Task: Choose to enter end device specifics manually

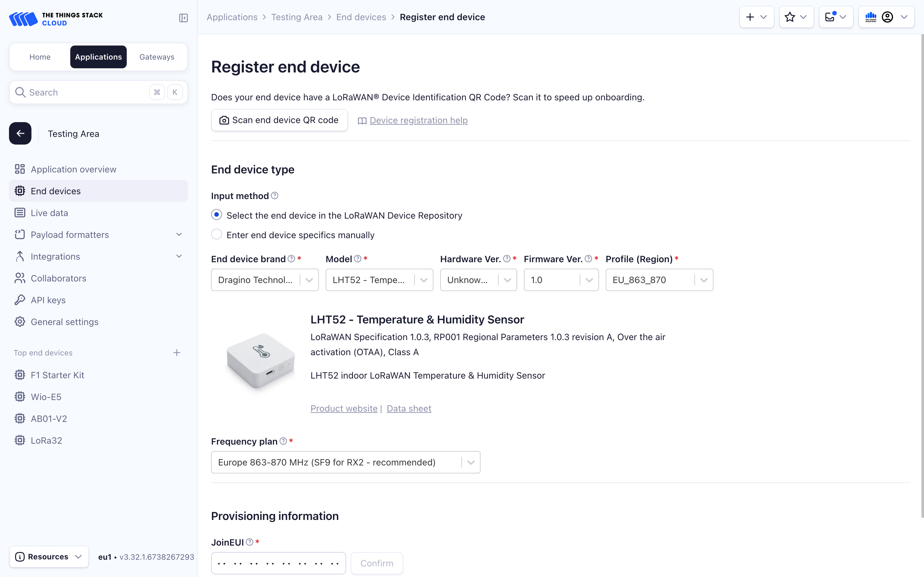Action: 217,234
